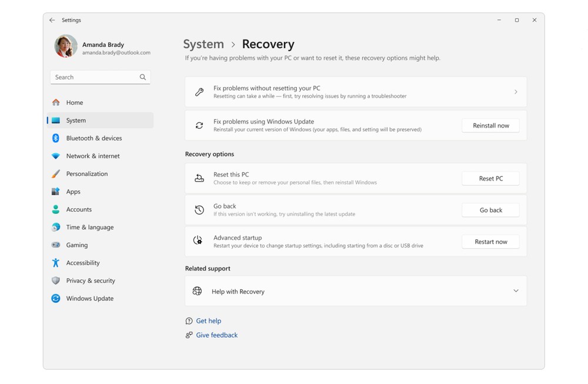This screenshot has height=384, width=588.
Task: Select Gaming in the sidebar
Action: click(100, 245)
